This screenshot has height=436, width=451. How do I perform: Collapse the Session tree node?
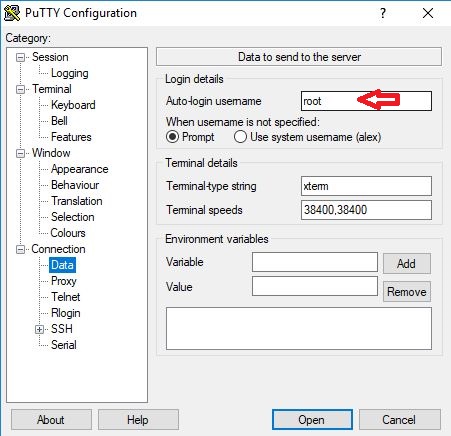tap(20, 57)
